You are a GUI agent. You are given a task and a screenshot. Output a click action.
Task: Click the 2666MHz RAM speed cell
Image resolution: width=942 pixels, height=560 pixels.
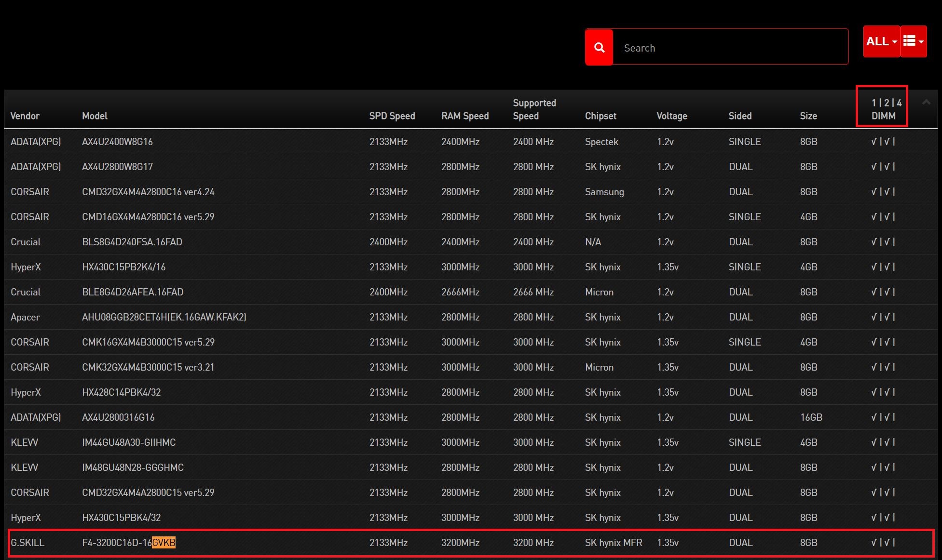(x=460, y=292)
